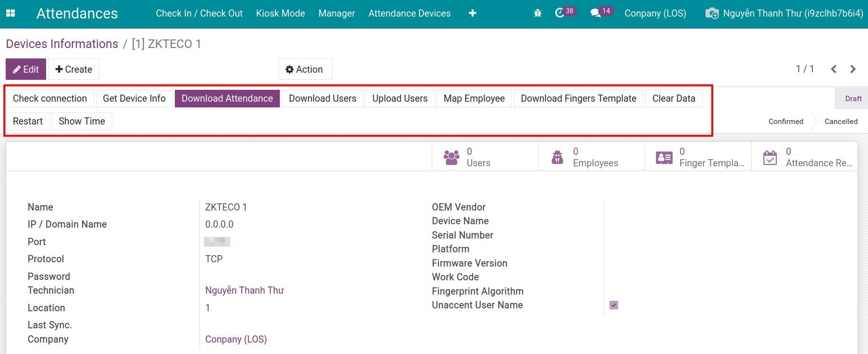Open the Attendance Records stat button
Screen dimensions: 868x354
pos(804,157)
